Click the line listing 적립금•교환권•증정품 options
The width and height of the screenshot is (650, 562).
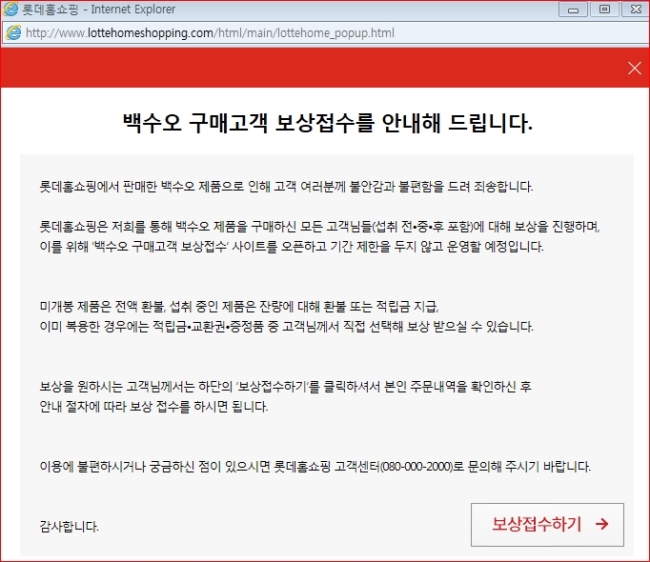tap(286, 327)
